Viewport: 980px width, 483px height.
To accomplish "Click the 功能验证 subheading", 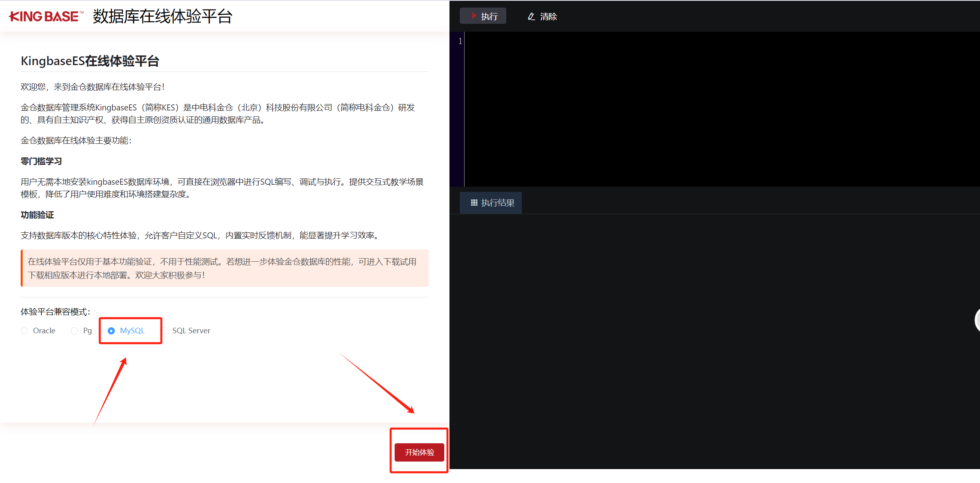I will (37, 215).
